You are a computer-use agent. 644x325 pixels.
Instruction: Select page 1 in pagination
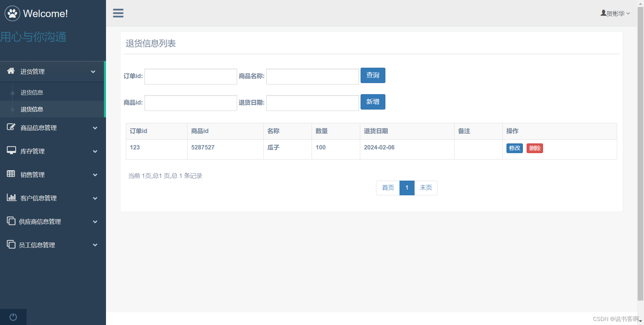tap(407, 188)
